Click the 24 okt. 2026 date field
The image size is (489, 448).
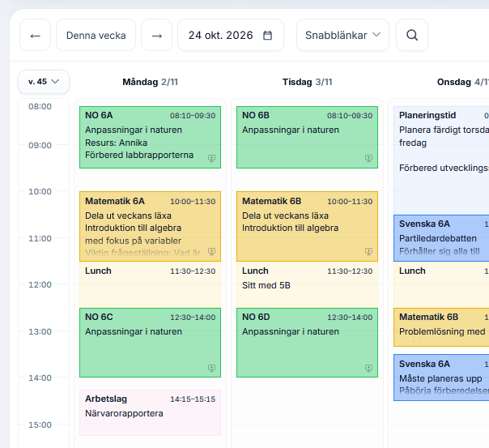pyautogui.click(x=231, y=35)
